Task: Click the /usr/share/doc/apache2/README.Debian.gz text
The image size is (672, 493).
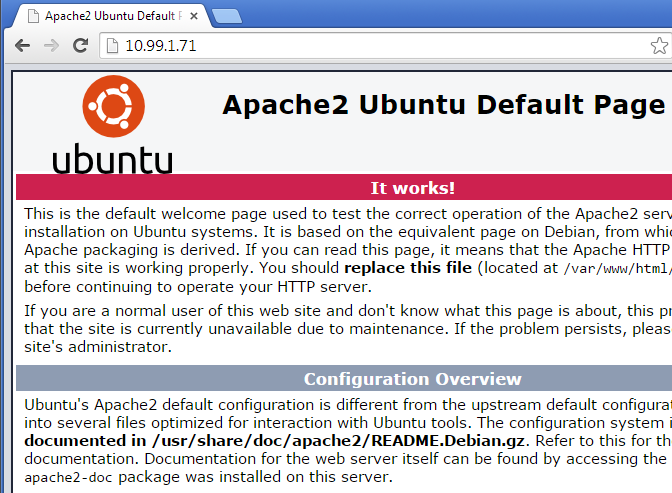Action: pyautogui.click(x=338, y=441)
